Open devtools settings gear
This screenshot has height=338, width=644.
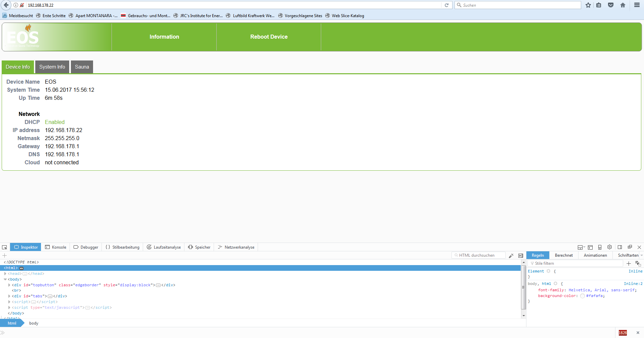pos(610,247)
